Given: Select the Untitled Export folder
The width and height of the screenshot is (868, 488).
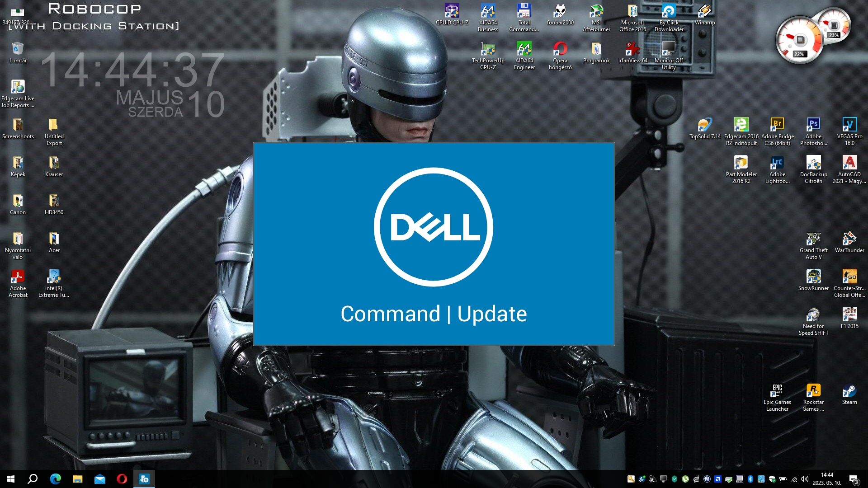Looking at the screenshot, I should (x=54, y=132).
